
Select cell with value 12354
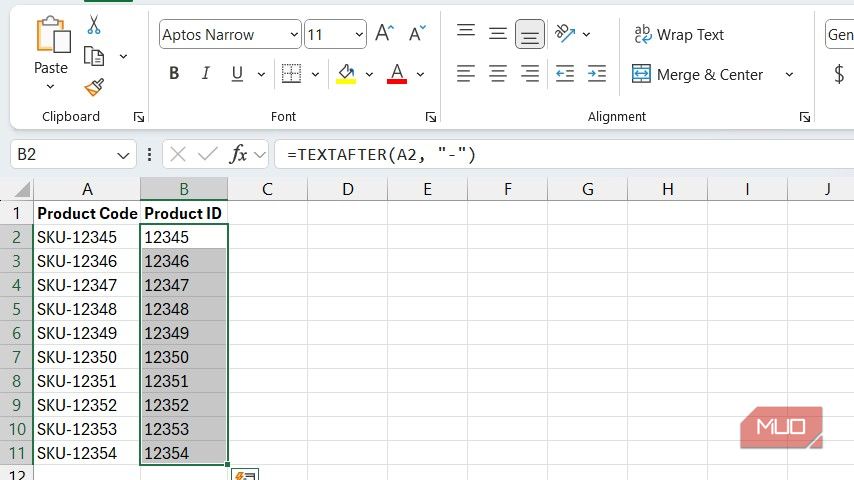click(184, 453)
